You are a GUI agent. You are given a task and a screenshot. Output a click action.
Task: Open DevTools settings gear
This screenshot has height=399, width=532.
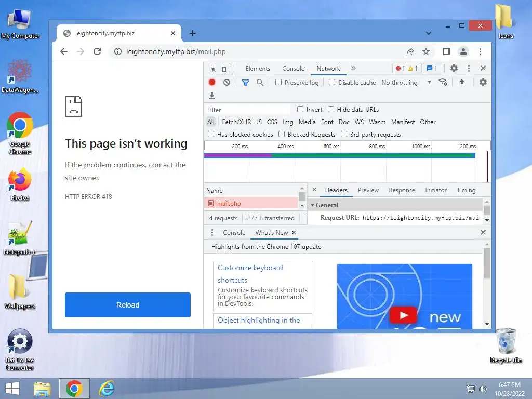pyautogui.click(x=454, y=68)
